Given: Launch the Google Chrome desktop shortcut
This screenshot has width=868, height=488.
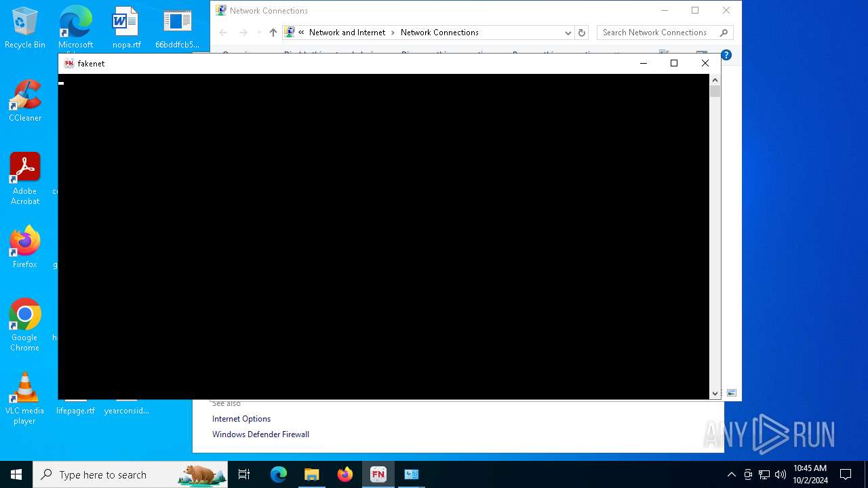Looking at the screenshot, I should [25, 325].
